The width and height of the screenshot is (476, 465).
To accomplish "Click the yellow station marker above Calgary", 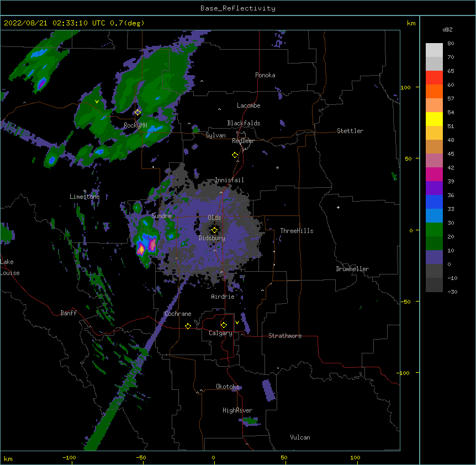I will coord(224,325).
